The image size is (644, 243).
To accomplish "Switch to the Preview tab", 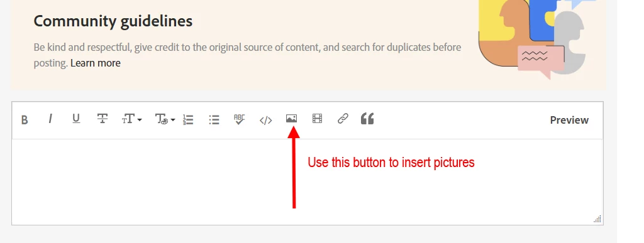I will [569, 120].
